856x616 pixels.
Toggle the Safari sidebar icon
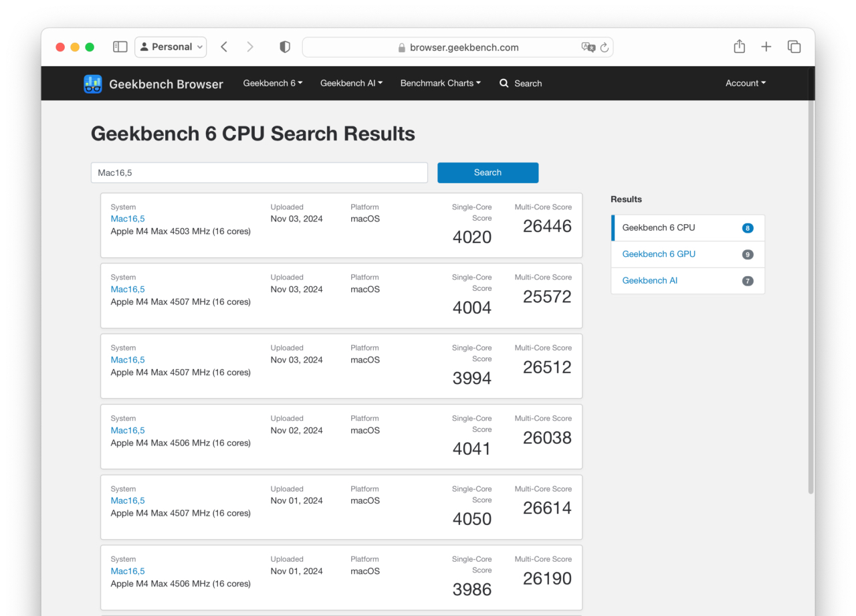point(120,47)
